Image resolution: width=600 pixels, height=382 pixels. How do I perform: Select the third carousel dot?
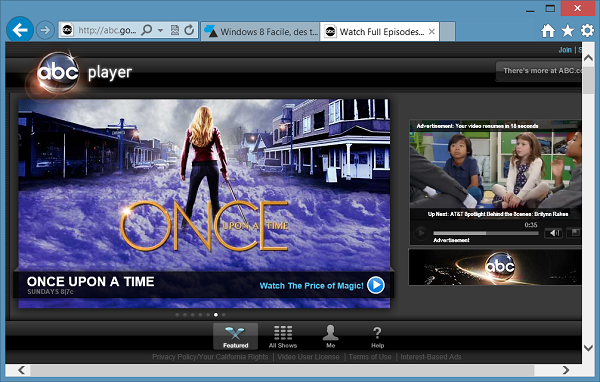tap(192, 315)
